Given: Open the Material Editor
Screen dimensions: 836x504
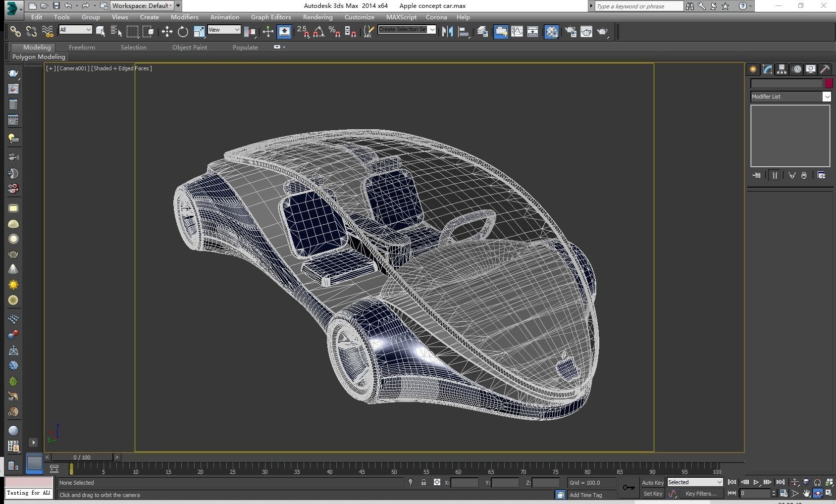Looking at the screenshot, I should coord(552,32).
